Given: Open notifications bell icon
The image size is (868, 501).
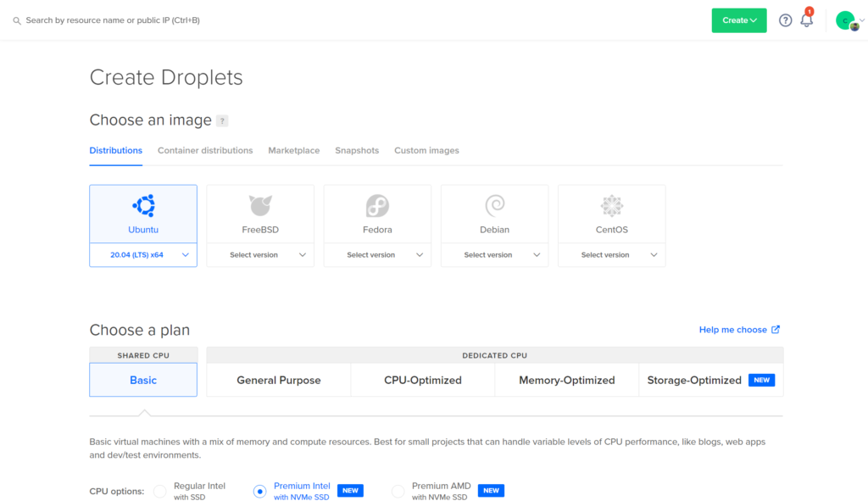Looking at the screenshot, I should [x=807, y=20].
